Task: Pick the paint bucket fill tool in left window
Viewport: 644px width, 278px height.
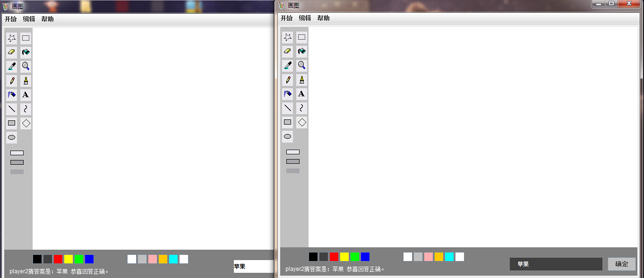Action: click(26, 52)
